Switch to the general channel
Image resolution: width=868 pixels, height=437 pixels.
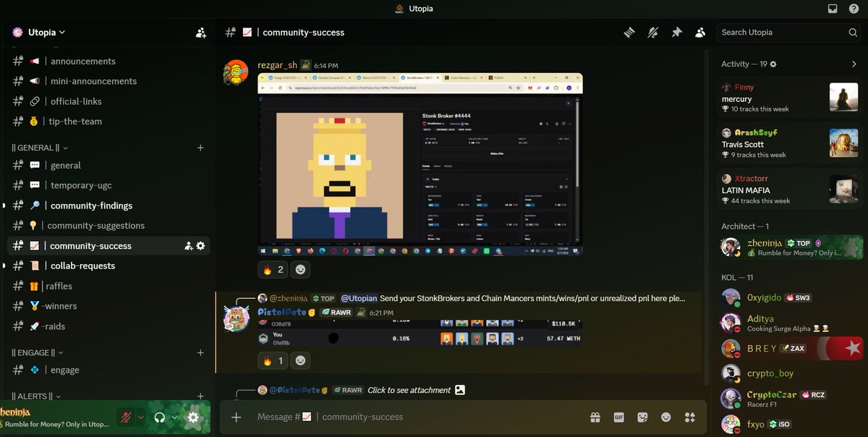[x=109, y=166]
